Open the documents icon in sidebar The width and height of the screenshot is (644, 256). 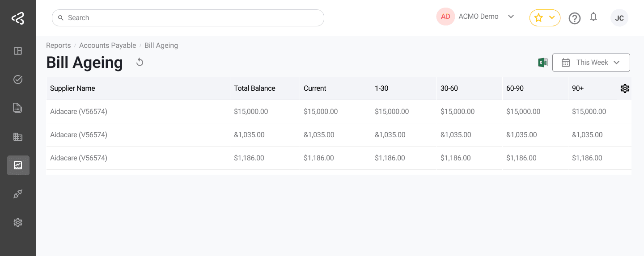18,108
